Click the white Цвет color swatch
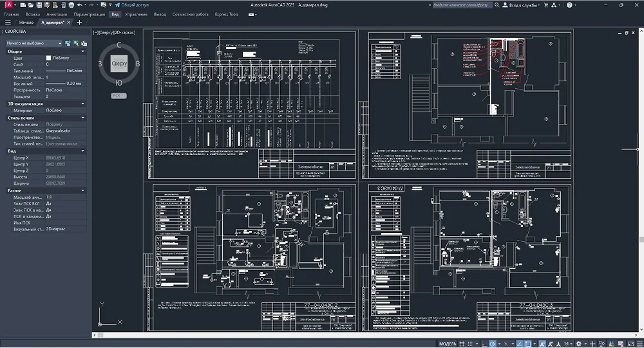 click(x=48, y=58)
